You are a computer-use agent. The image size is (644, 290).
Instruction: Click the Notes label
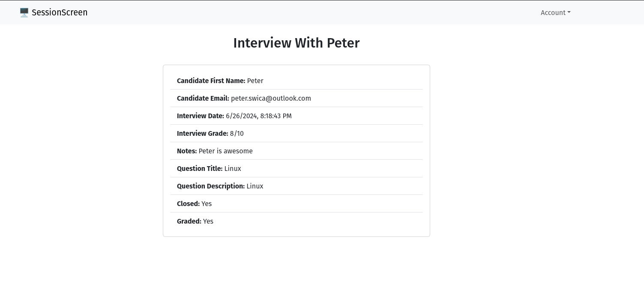(x=187, y=151)
